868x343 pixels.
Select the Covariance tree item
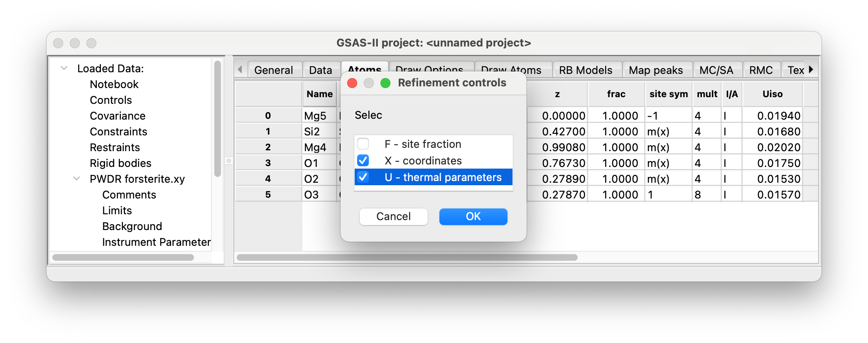(x=118, y=116)
